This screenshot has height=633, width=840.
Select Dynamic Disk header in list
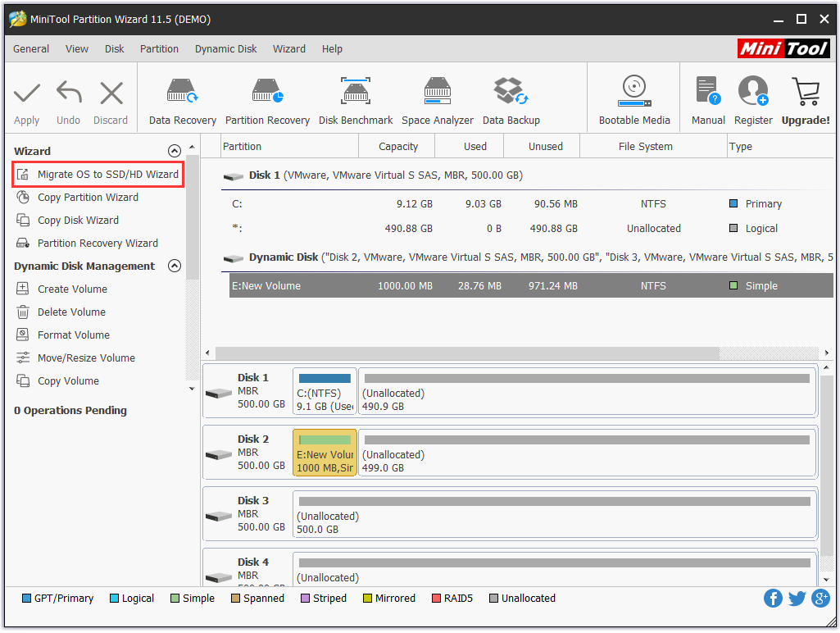(x=528, y=257)
